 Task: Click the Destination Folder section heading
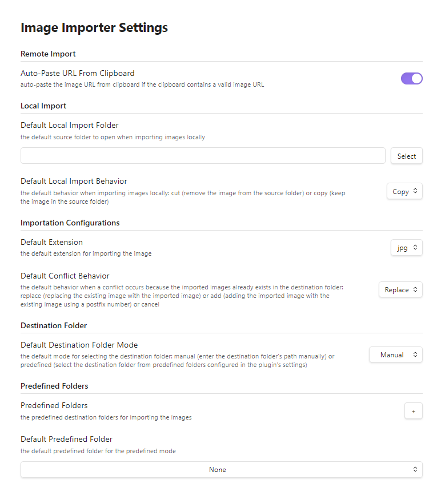(53, 325)
